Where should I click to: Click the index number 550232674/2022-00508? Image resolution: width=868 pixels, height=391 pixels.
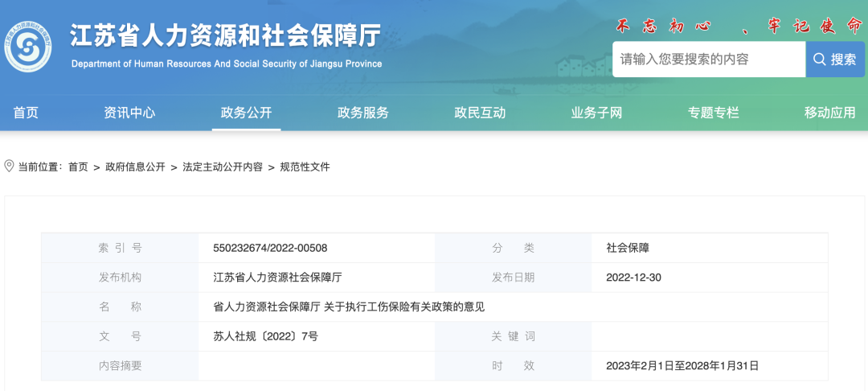click(270, 248)
